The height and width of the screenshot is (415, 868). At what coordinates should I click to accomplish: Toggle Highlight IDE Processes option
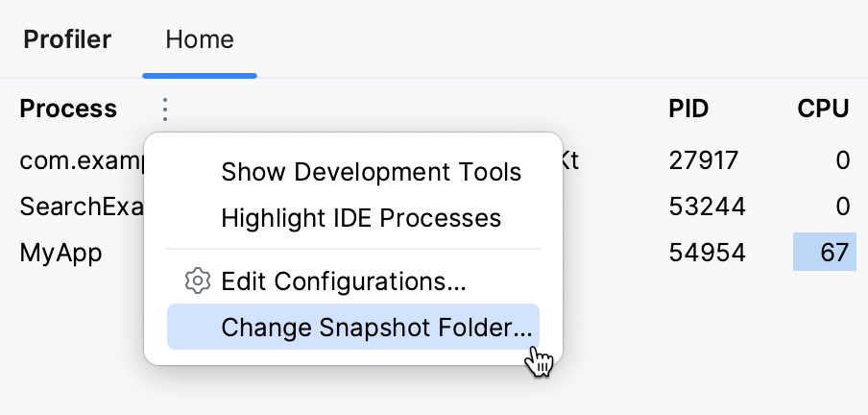(361, 218)
